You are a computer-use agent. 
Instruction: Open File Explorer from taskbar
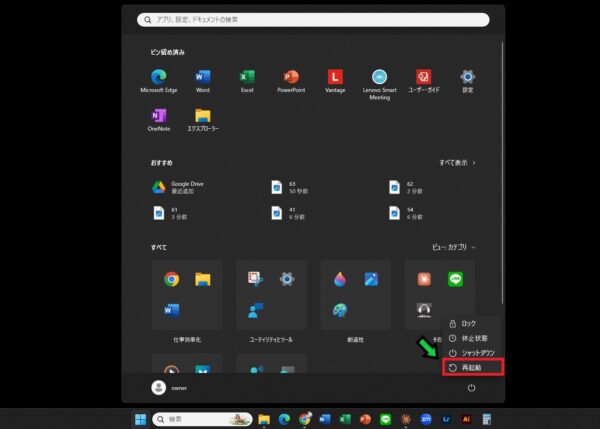[x=264, y=419]
